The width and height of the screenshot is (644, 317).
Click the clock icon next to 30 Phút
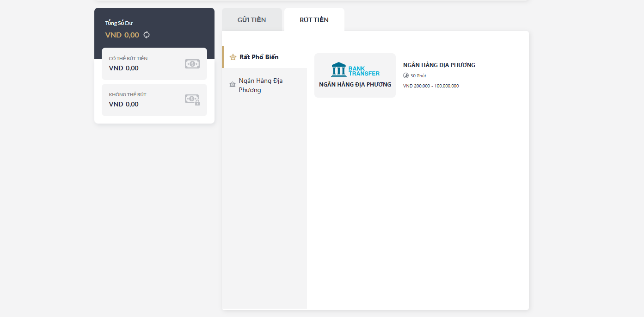point(406,75)
